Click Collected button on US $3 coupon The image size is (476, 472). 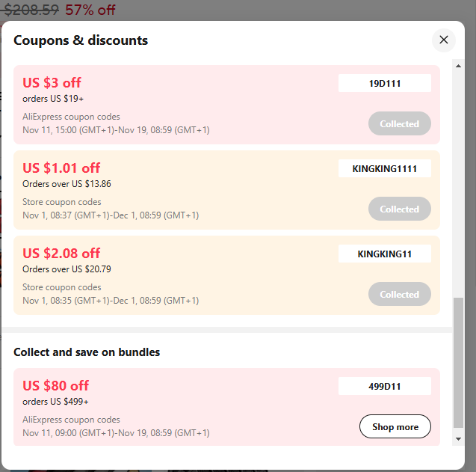point(400,123)
